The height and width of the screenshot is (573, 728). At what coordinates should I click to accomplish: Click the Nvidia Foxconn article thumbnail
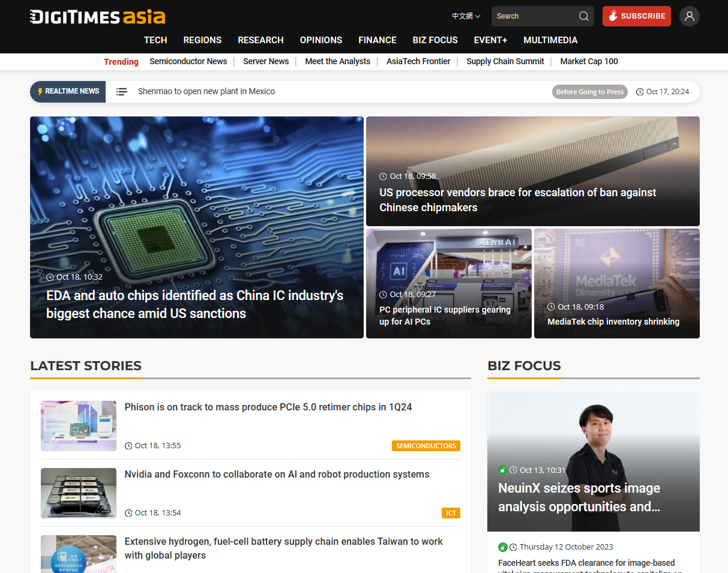(x=79, y=493)
